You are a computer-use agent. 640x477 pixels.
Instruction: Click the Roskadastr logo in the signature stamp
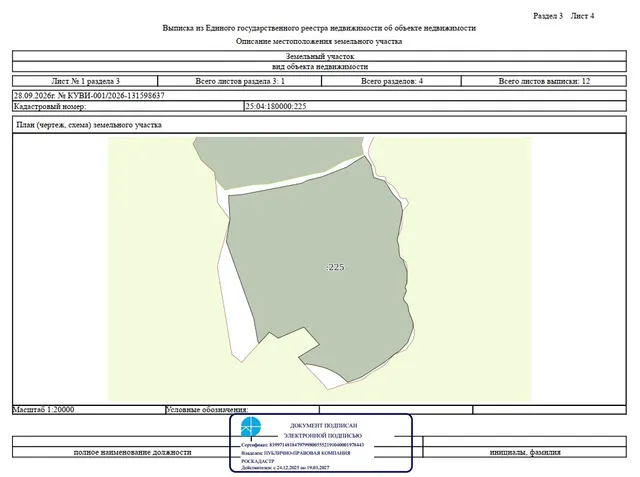tap(250, 428)
